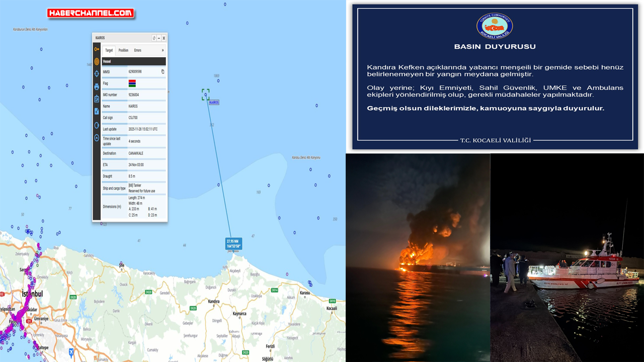Close the KAIROS vessel info panel

tap(164, 38)
